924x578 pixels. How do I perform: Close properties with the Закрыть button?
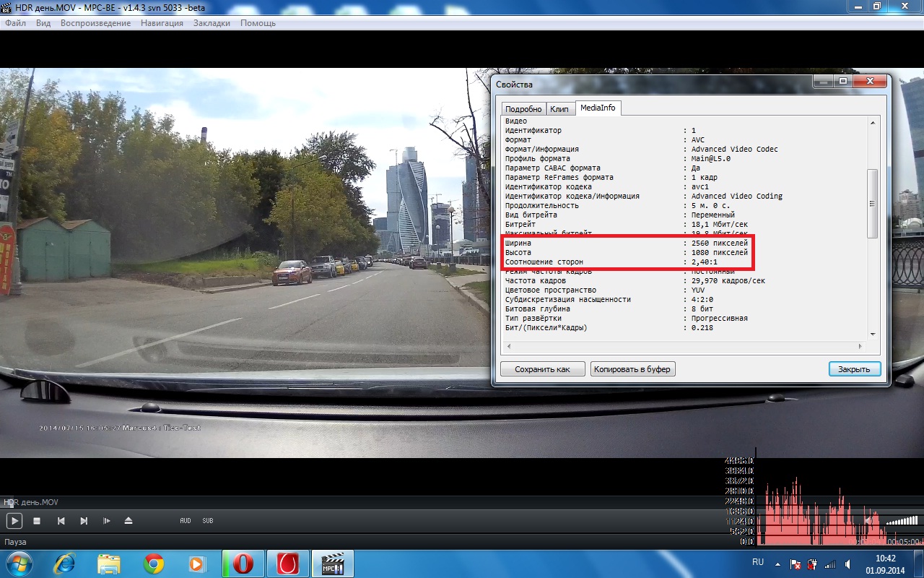click(854, 369)
